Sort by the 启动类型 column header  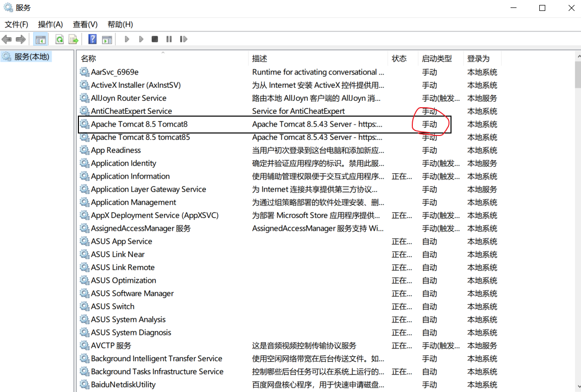[441, 58]
